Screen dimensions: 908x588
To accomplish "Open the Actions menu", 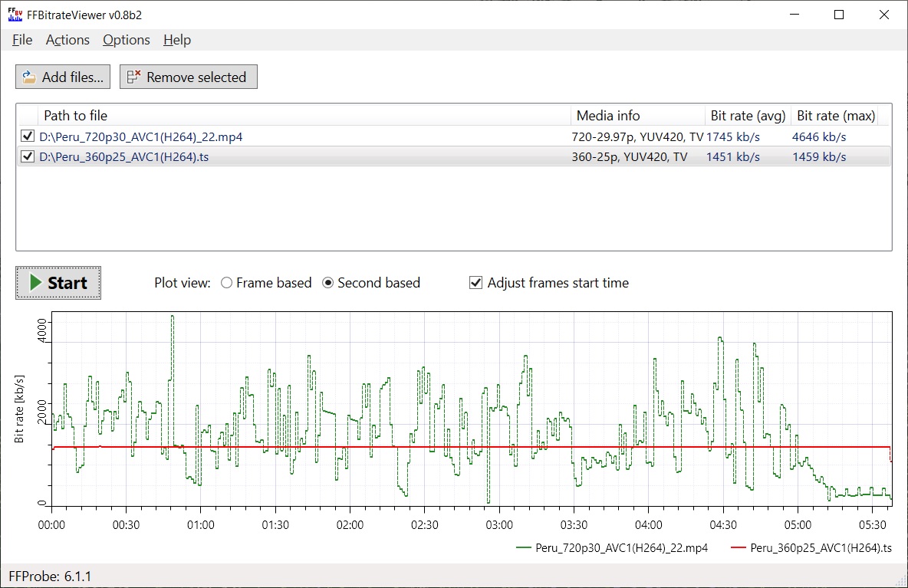I will point(67,40).
